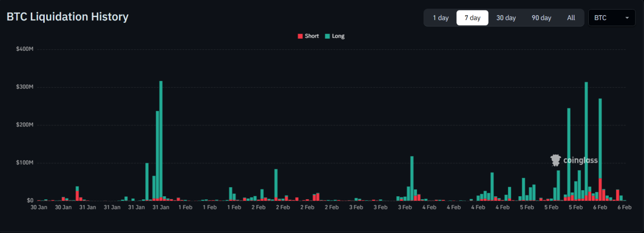Toggle the Short series legend label

click(x=311, y=36)
